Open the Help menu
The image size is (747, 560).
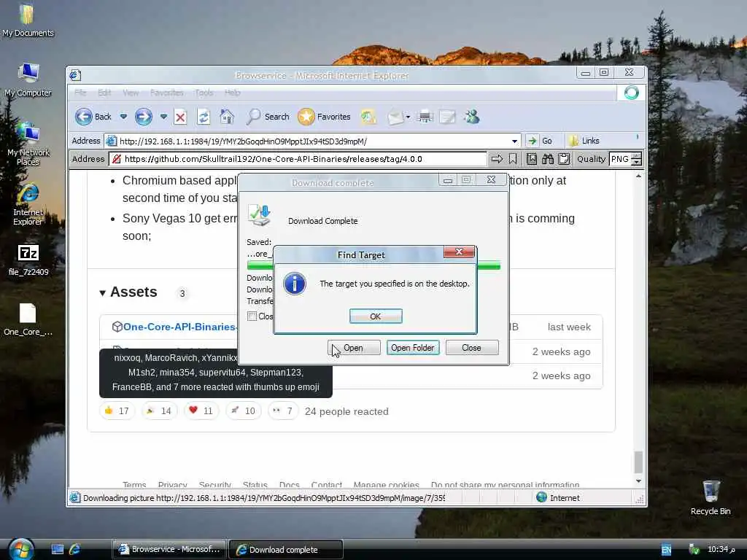233,93
